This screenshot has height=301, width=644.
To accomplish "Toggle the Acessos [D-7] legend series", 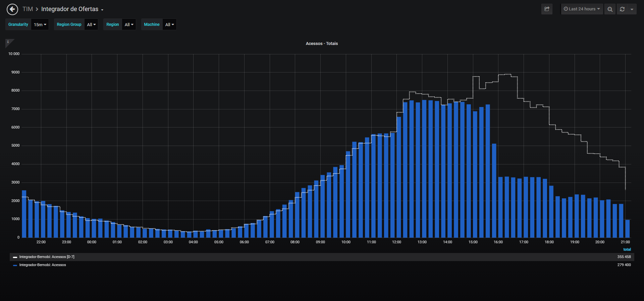I will pyautogui.click(x=47, y=257).
